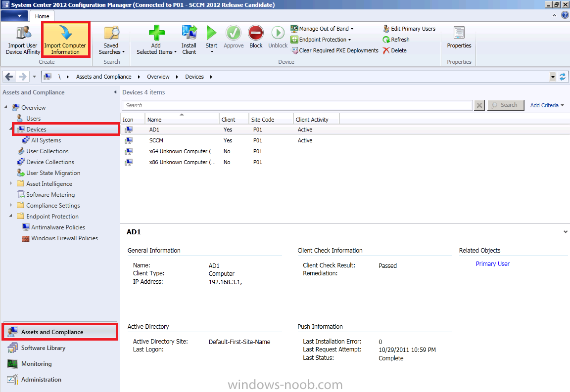Open the Add Criteria dropdown

[547, 105]
